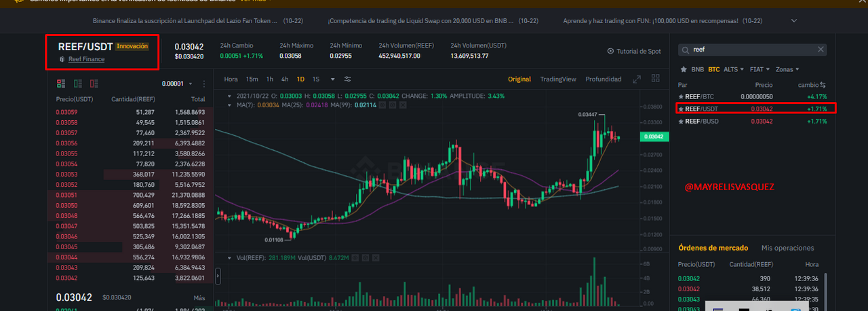Filter market list by BNB
Image resolution: width=868 pixels, height=311 pixels.
coord(698,69)
